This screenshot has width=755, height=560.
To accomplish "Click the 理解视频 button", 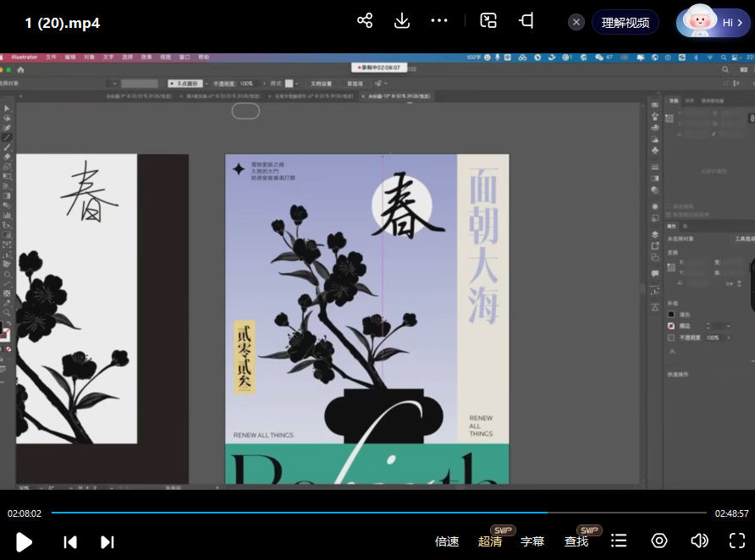I will pyautogui.click(x=625, y=22).
